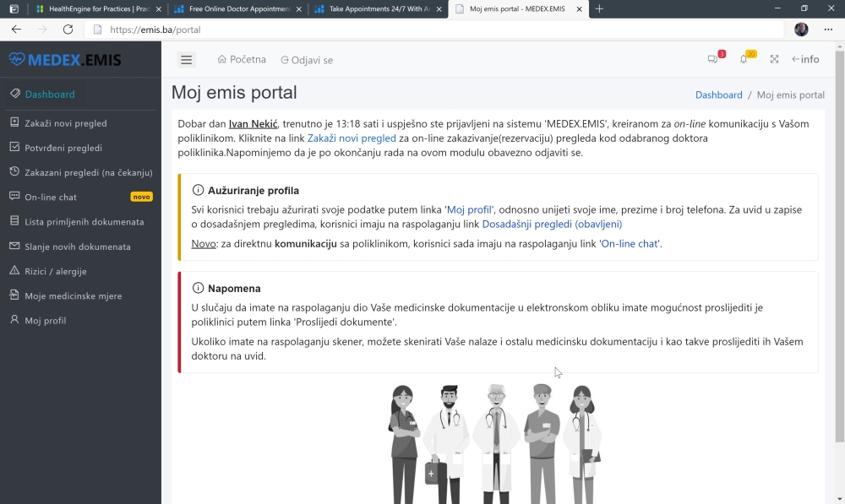Click the 'On-line chat' inline link
The height and width of the screenshot is (504, 845).
pyautogui.click(x=629, y=243)
